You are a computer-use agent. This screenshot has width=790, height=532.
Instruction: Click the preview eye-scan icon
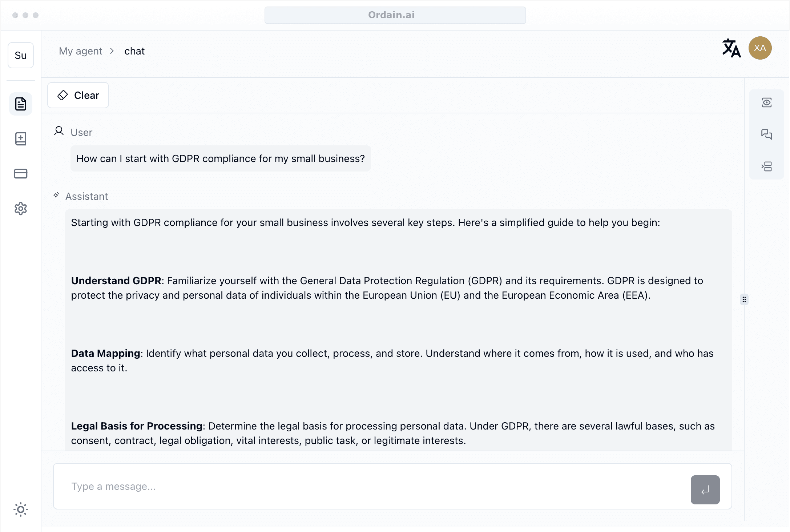point(766,102)
